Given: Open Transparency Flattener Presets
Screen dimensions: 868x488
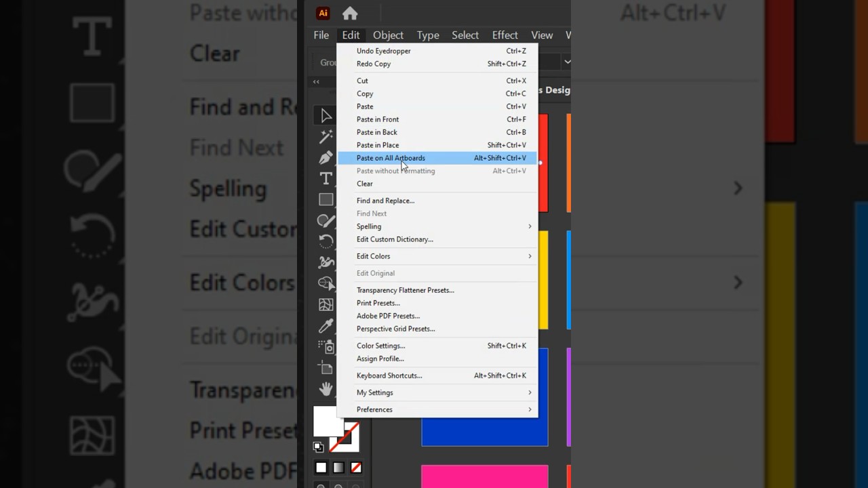Looking at the screenshot, I should coord(438,290).
